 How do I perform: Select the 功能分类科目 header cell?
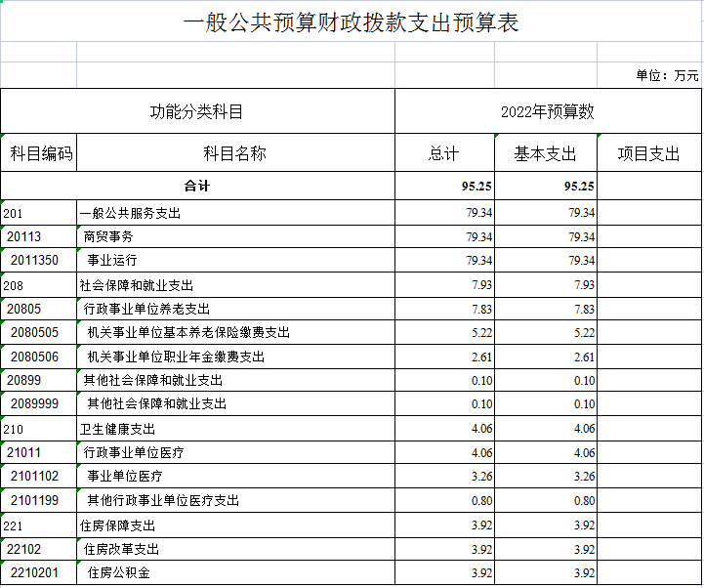197,111
